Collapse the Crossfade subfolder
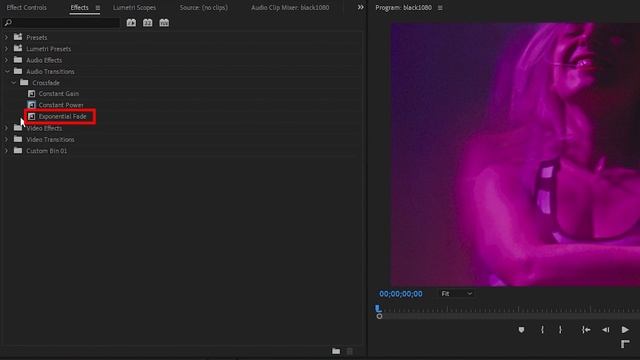The height and width of the screenshot is (360, 640). pos(14,82)
